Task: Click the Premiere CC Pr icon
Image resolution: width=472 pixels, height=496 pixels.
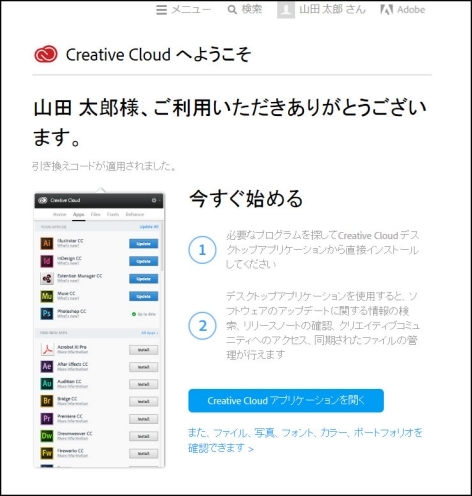Action: 47,418
